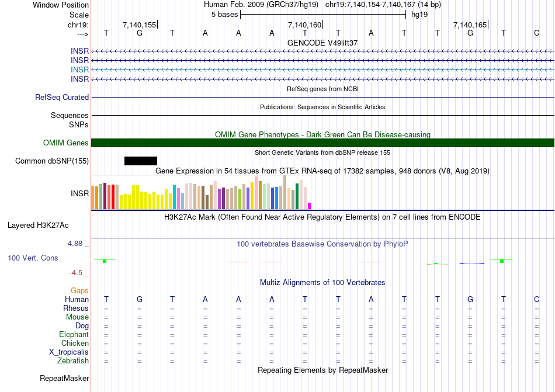Image resolution: width=555 pixels, height=392 pixels.
Task: Click the Common dbSNP(155) track label
Action: coord(51,161)
